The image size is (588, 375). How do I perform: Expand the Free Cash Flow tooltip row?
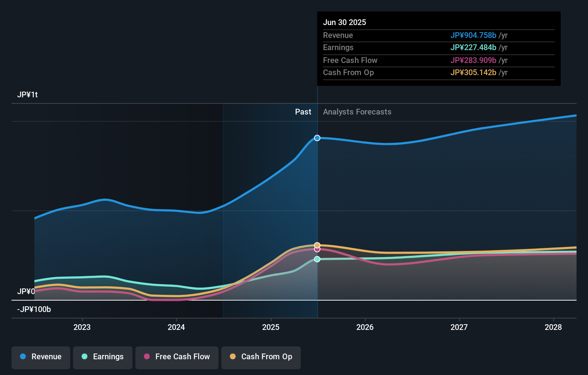(x=412, y=60)
